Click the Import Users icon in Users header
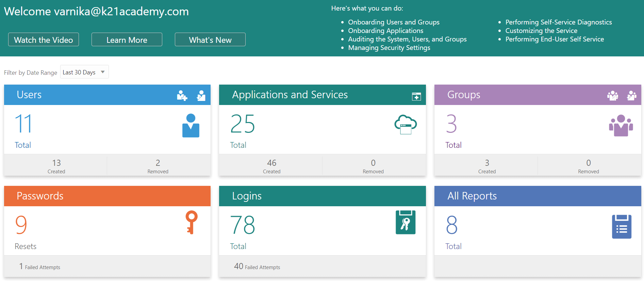This screenshot has width=644, height=281. [x=201, y=95]
